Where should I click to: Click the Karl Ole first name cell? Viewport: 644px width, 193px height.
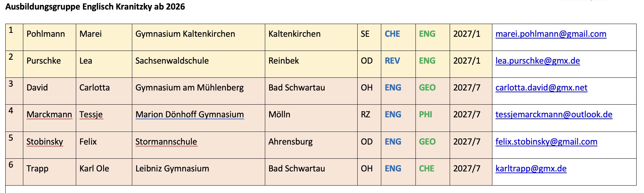click(x=94, y=169)
